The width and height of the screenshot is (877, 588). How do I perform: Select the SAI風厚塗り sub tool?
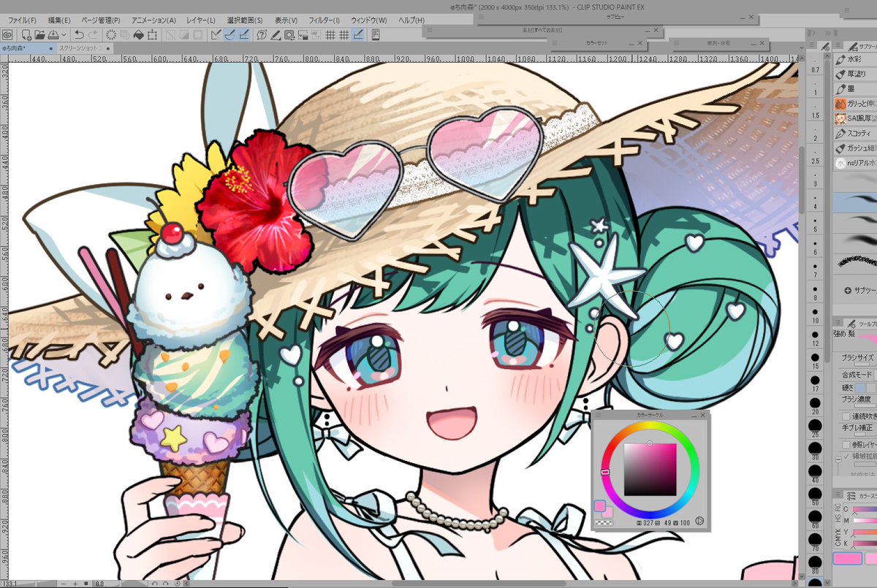coord(855,119)
